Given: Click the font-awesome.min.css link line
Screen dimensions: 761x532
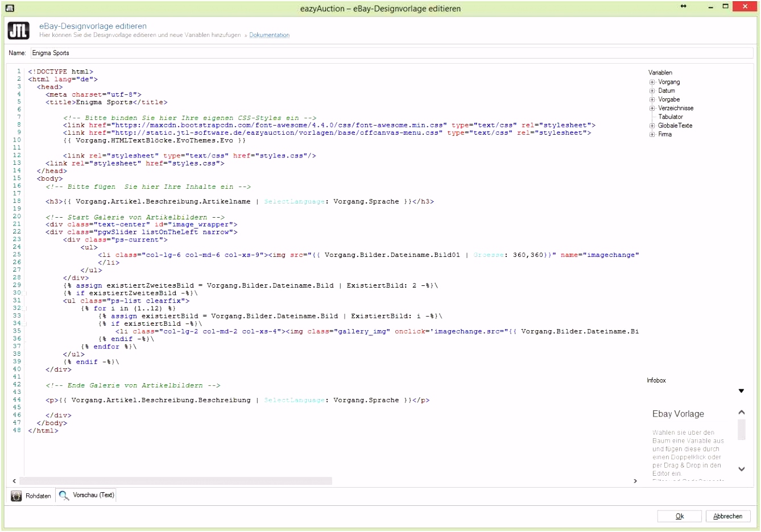Looking at the screenshot, I should point(329,125).
